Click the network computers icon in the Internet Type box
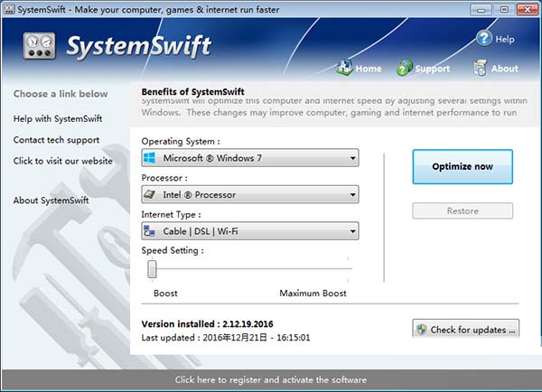542x392 pixels. point(149,231)
